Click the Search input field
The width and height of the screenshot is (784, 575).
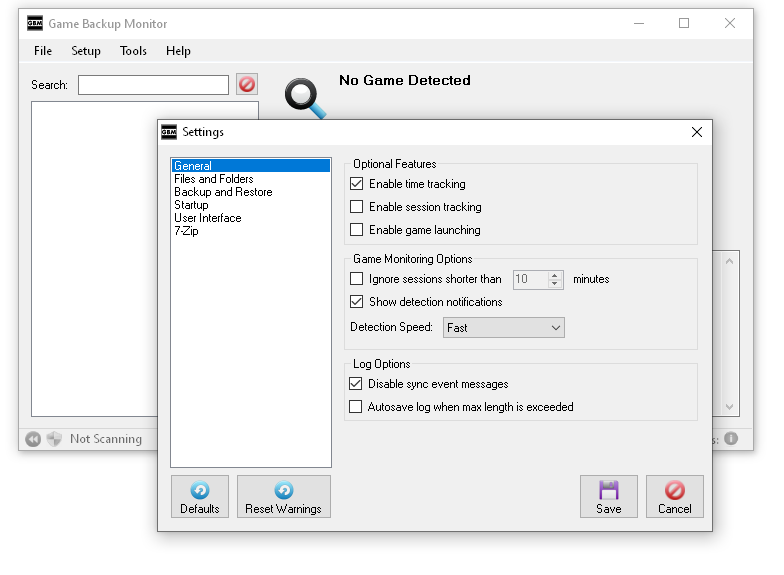click(x=153, y=85)
